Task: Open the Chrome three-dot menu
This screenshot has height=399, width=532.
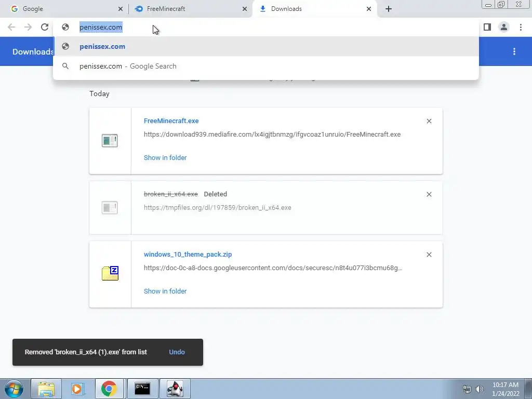Action: [x=521, y=27]
